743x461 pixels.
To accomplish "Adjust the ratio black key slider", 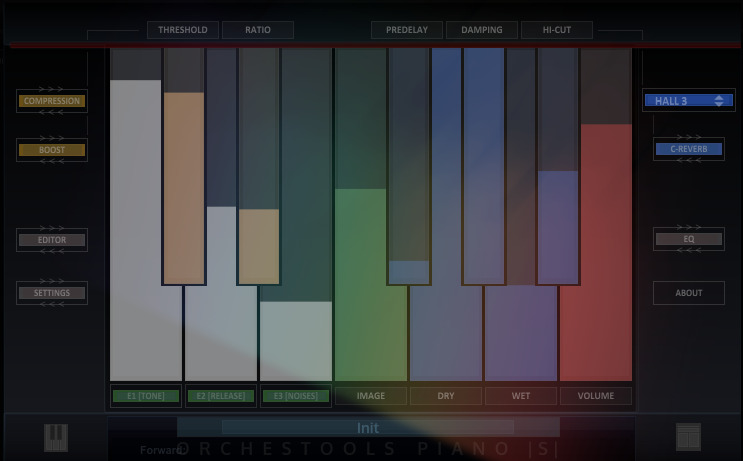I will click(259, 166).
